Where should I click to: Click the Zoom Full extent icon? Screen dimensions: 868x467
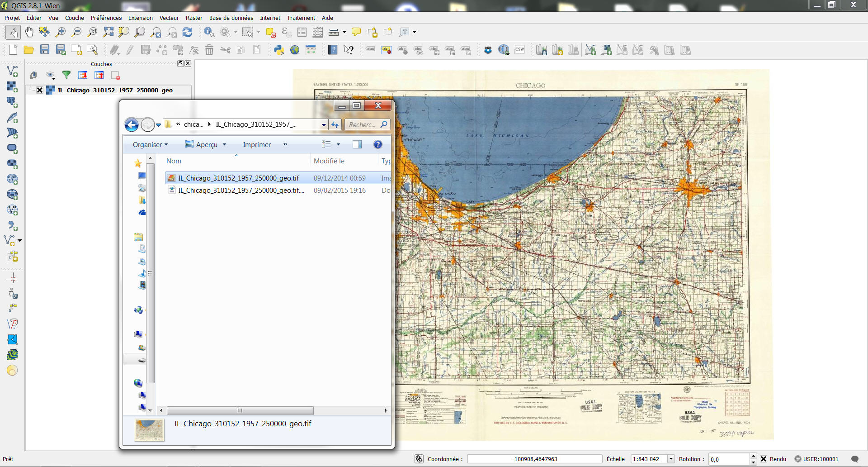108,32
